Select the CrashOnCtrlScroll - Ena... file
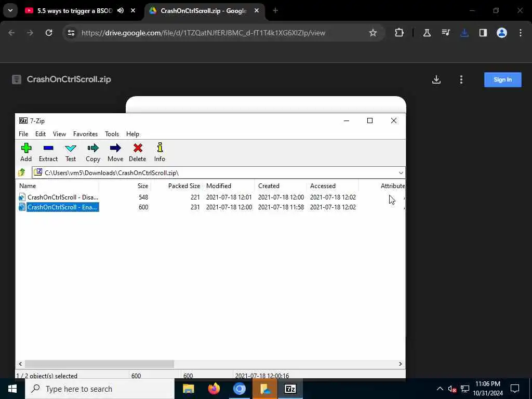 [63, 207]
